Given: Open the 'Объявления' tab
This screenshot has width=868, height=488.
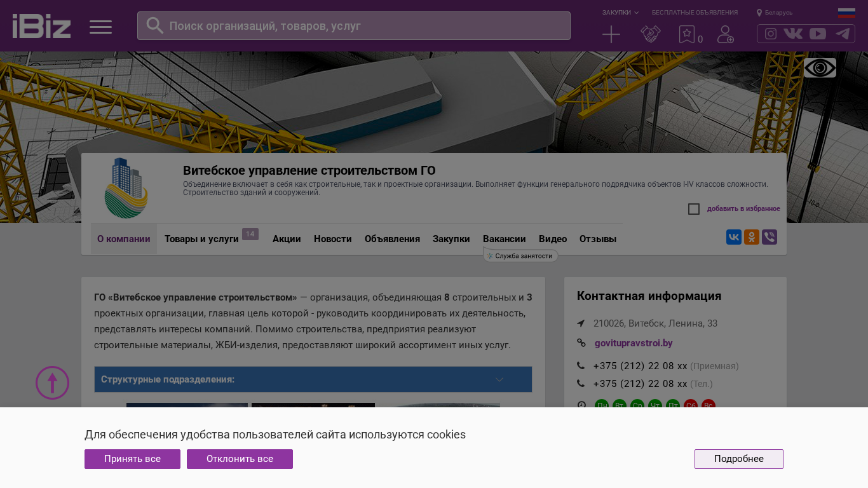Looking at the screenshot, I should (x=392, y=239).
